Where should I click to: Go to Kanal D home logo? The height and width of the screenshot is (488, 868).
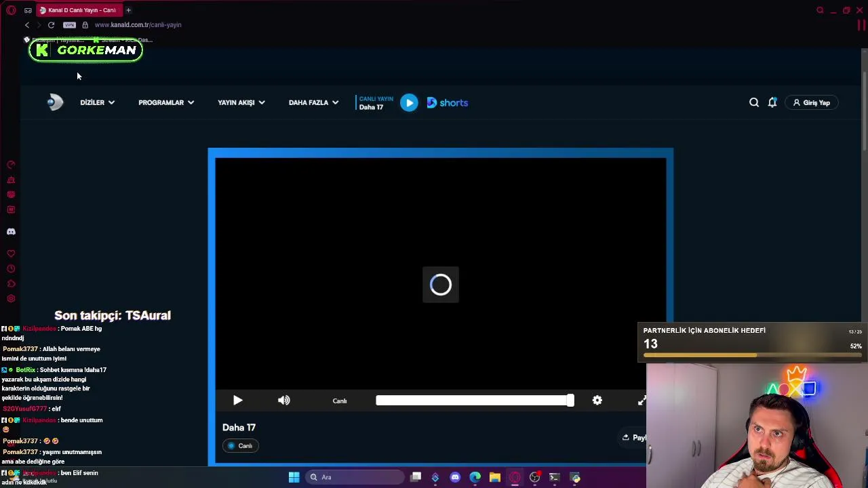click(x=55, y=102)
